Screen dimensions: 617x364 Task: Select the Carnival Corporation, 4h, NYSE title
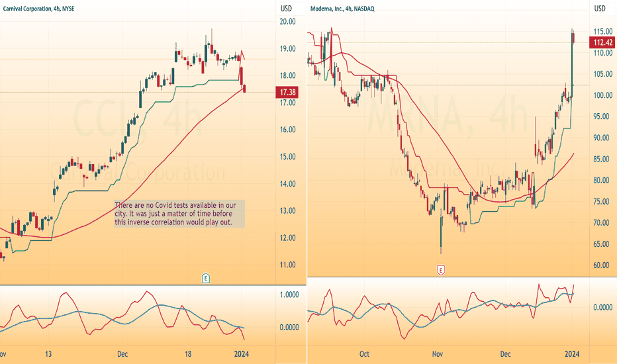pos(38,9)
